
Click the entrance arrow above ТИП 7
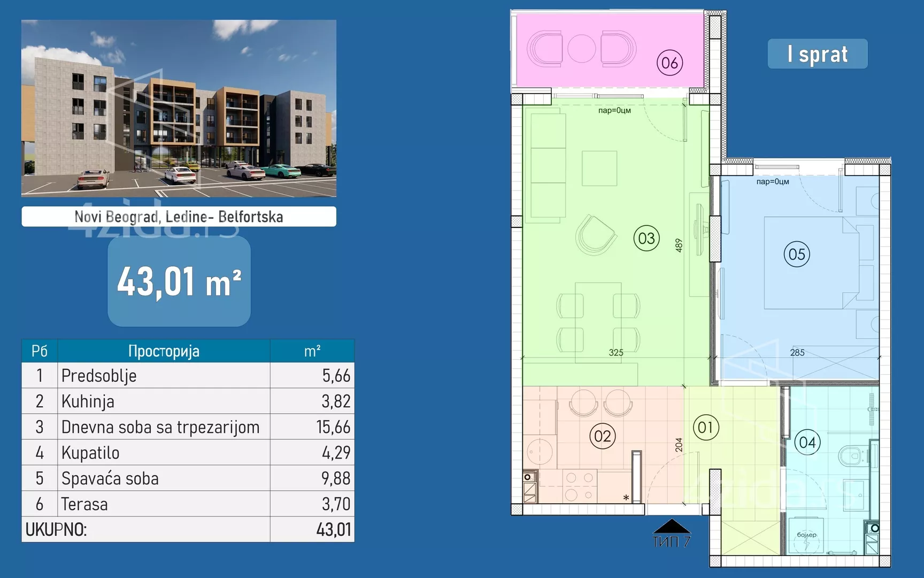pos(672,526)
